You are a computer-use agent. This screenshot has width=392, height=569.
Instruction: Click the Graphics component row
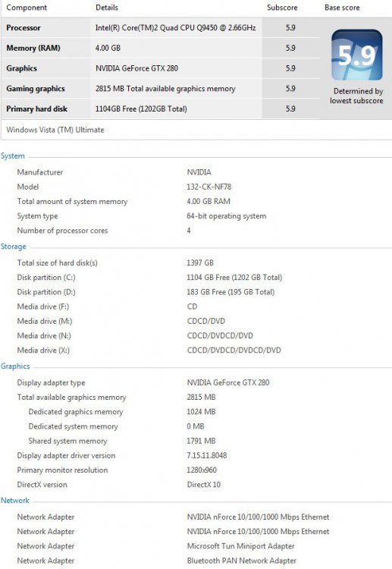point(161,68)
